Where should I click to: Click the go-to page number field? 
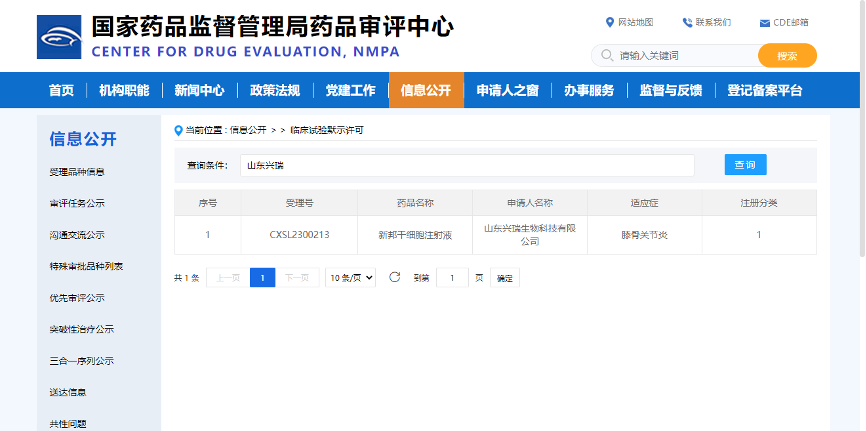(452, 278)
